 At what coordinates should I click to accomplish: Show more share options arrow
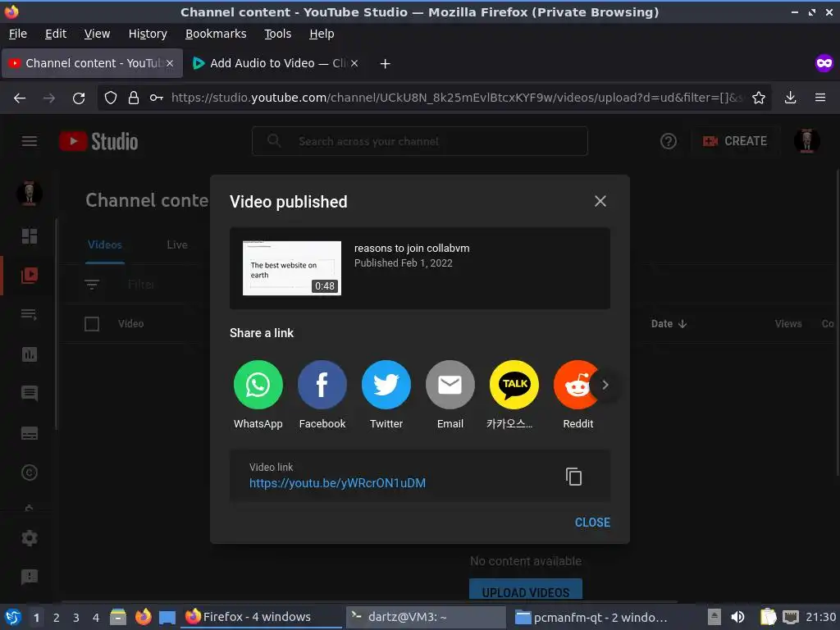[605, 385]
